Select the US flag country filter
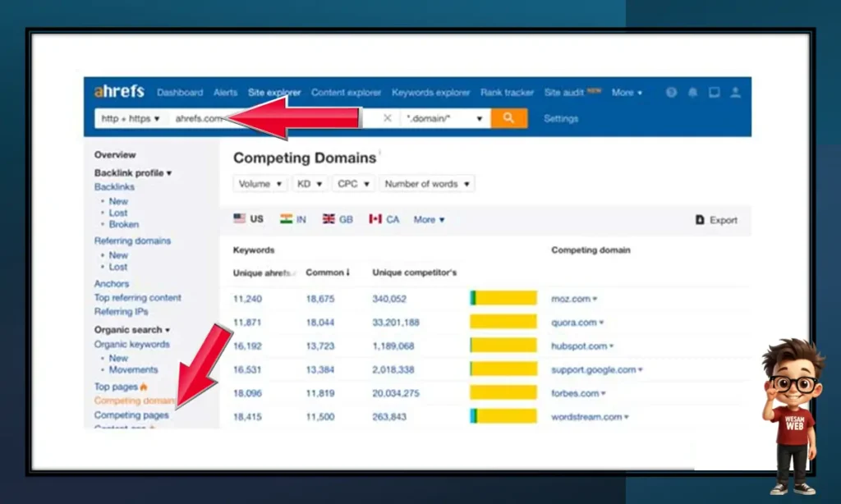 (248, 219)
